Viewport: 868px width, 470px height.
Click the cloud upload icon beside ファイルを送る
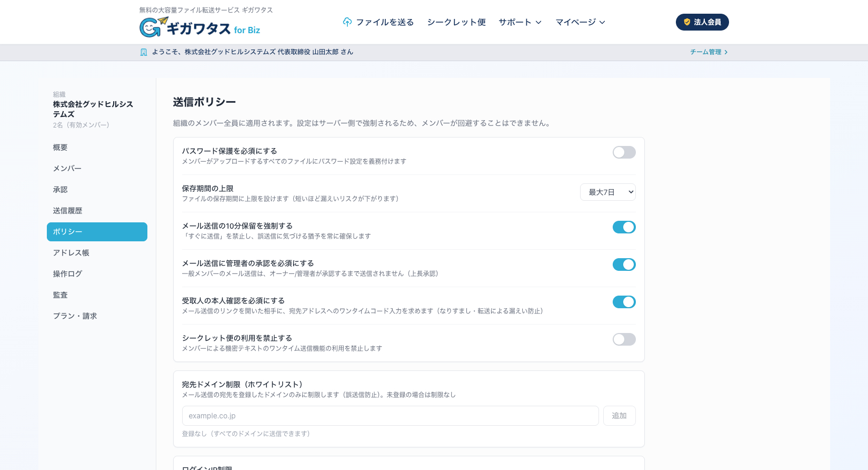347,22
